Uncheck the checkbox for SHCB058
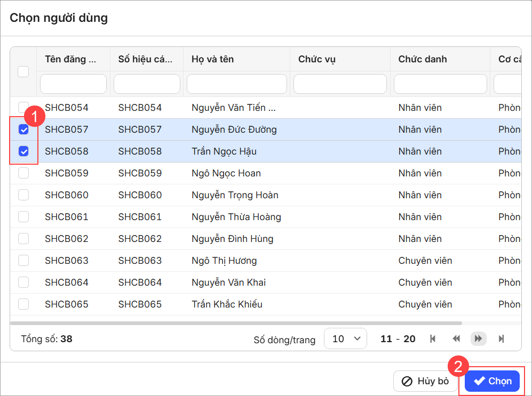Image resolution: width=532 pixels, height=396 pixels. (x=23, y=151)
